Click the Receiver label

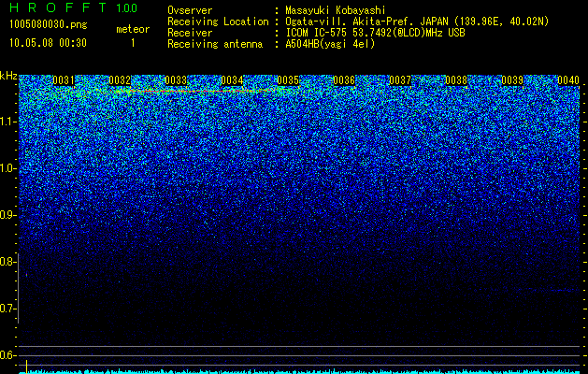(190, 33)
